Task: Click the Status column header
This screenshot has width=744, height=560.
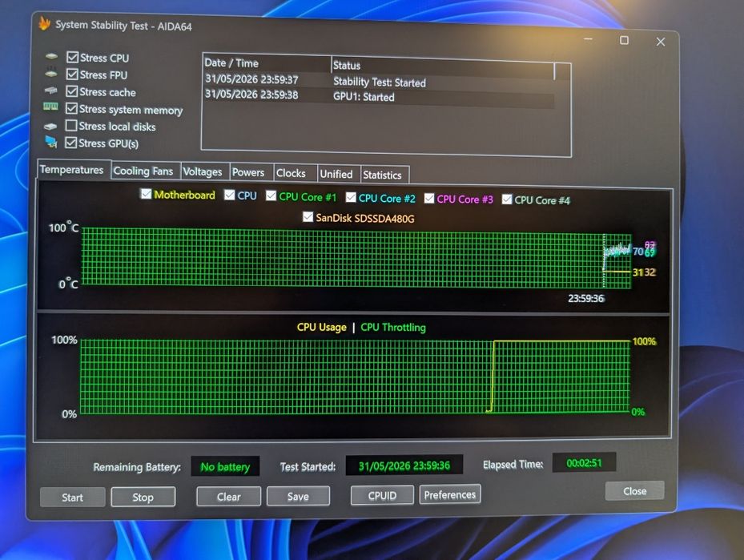Action: pyautogui.click(x=442, y=66)
